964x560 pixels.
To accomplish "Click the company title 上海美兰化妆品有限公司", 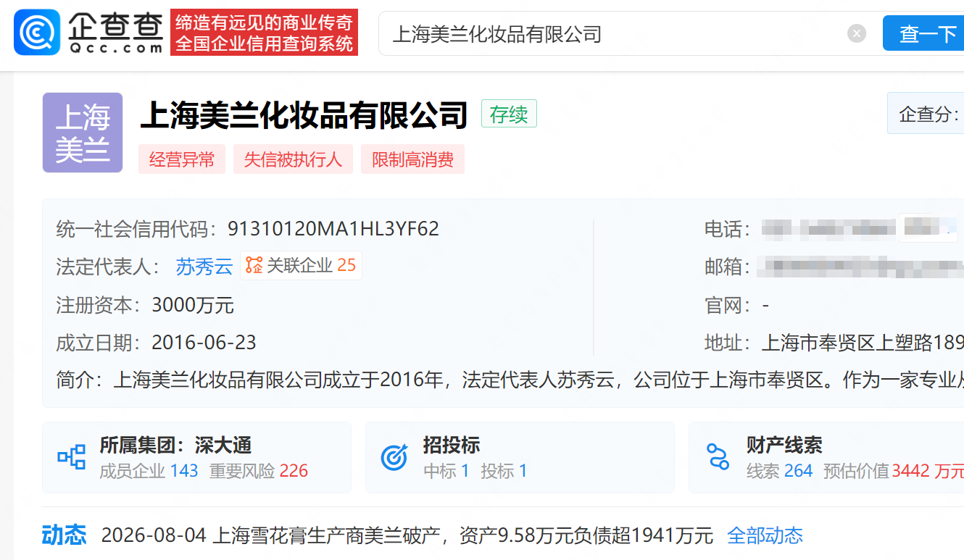I will click(x=304, y=114).
